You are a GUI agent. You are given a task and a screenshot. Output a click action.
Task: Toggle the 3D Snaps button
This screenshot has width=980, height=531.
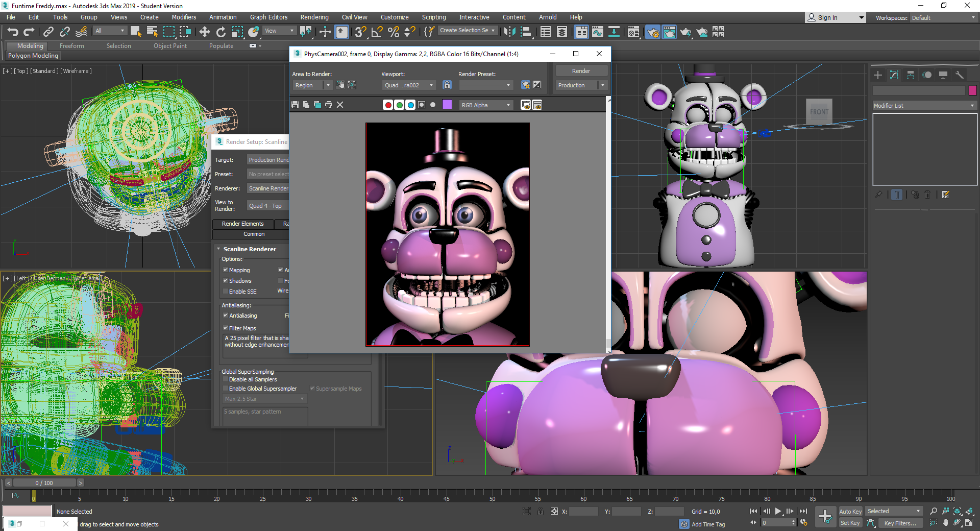point(360,32)
